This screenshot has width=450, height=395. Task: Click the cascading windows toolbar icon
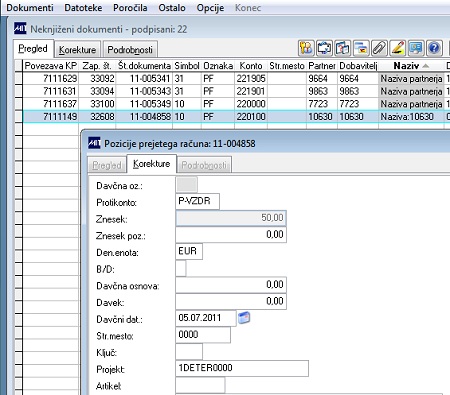pyautogui.click(x=361, y=48)
